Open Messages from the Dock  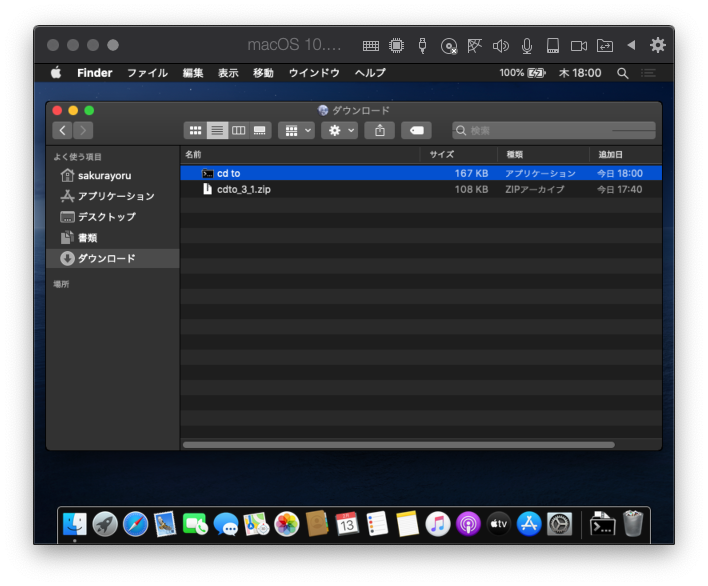[226, 524]
